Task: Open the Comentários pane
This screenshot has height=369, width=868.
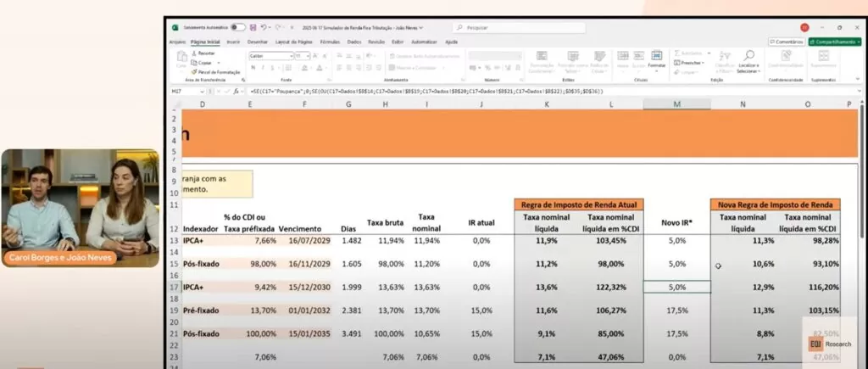Action: (x=787, y=42)
